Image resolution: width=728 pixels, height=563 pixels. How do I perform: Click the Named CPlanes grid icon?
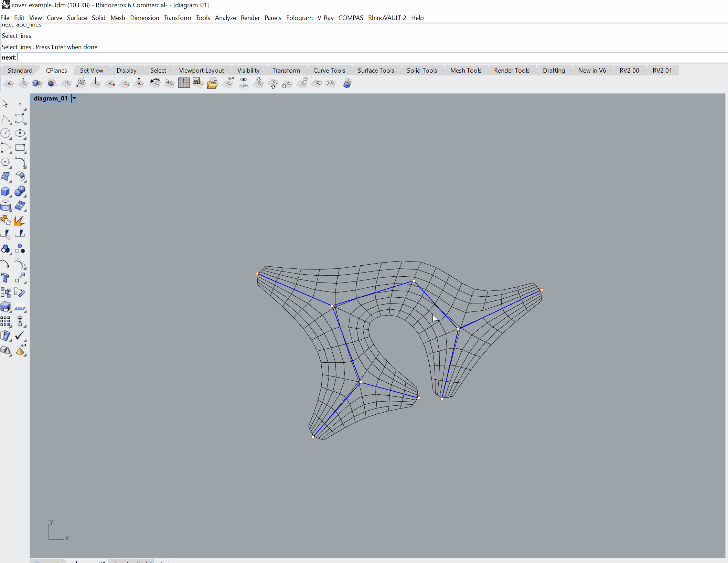(x=184, y=83)
